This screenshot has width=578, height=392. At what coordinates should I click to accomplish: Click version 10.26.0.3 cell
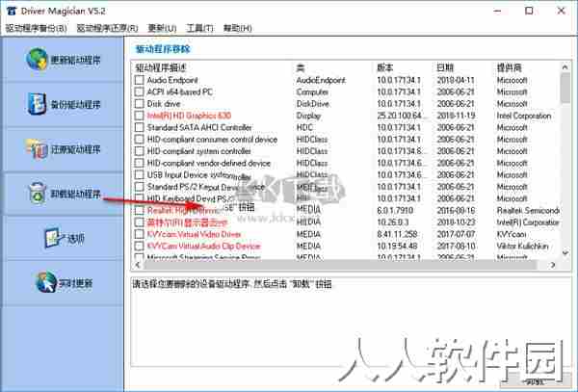click(x=393, y=222)
